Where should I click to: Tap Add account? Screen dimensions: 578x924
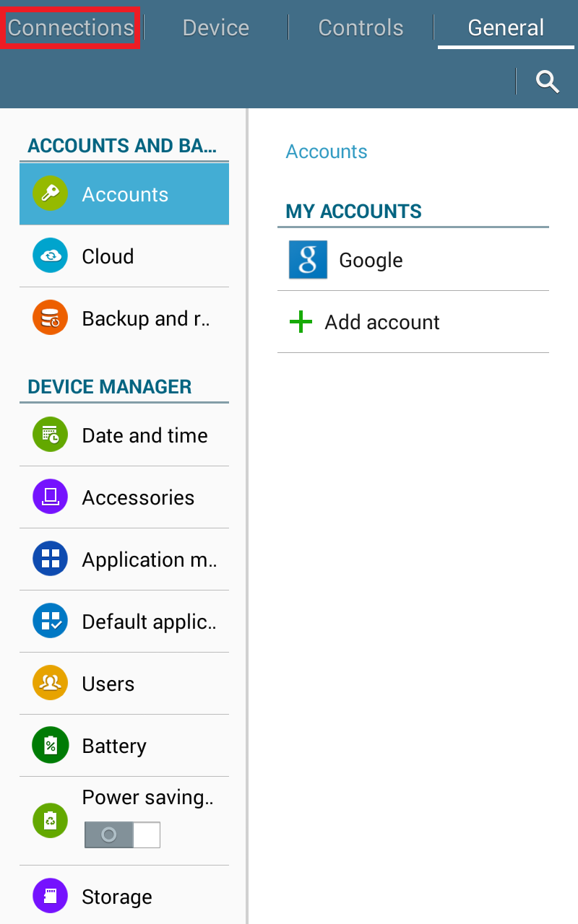[x=381, y=322]
